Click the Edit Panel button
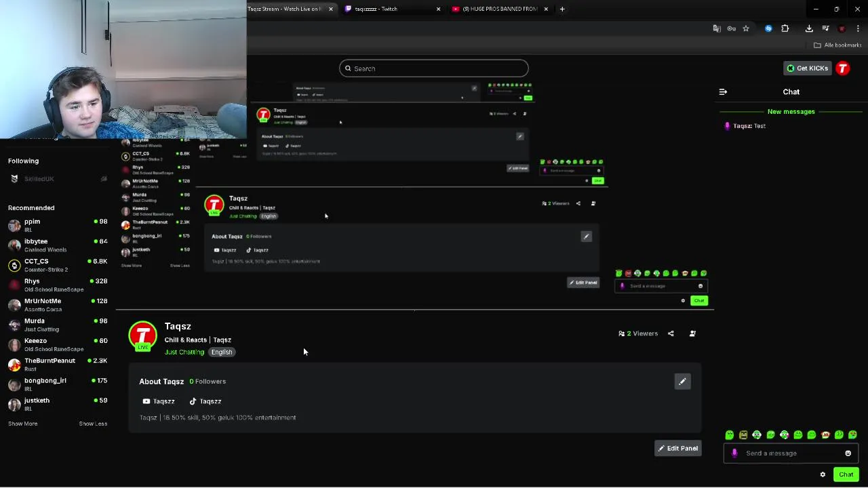This screenshot has height=488, width=868. click(x=677, y=449)
